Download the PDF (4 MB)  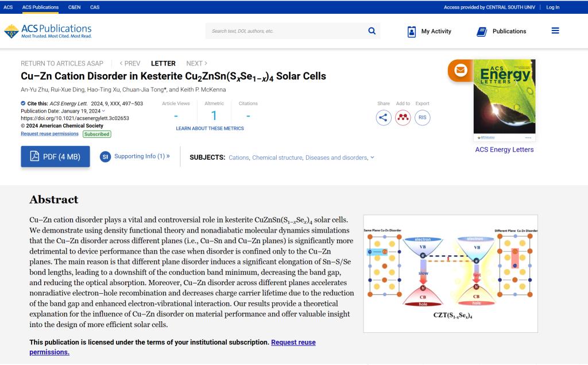[55, 156]
